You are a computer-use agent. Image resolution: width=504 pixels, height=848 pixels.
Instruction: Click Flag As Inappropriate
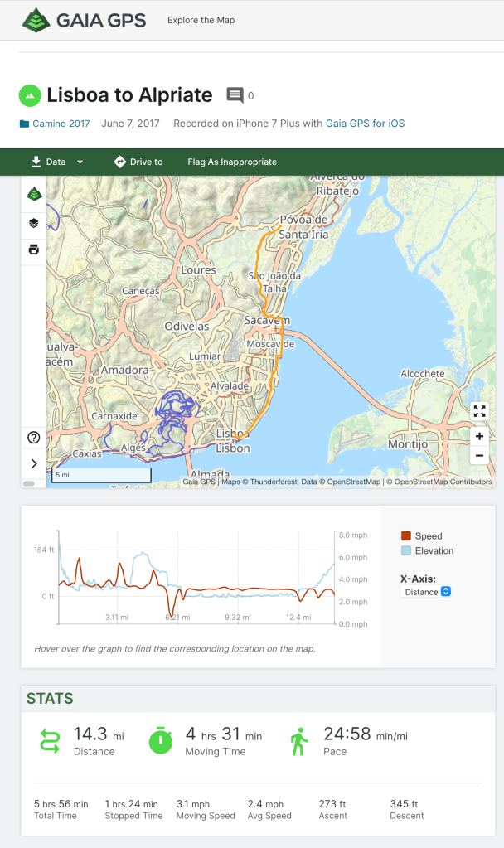point(232,162)
